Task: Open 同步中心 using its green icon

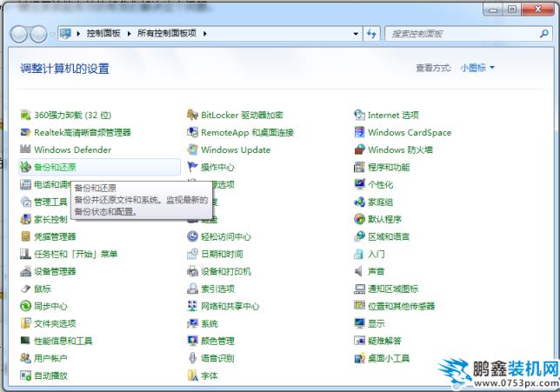Action: [26, 306]
